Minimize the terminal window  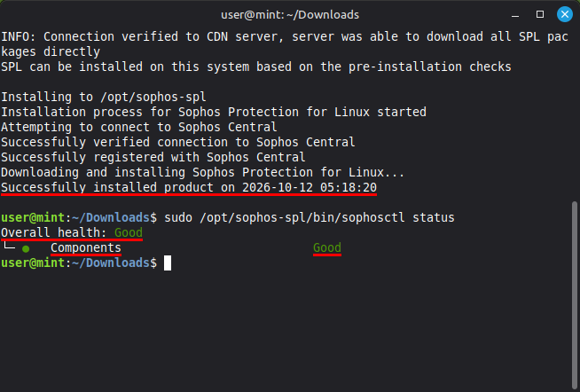click(x=515, y=15)
